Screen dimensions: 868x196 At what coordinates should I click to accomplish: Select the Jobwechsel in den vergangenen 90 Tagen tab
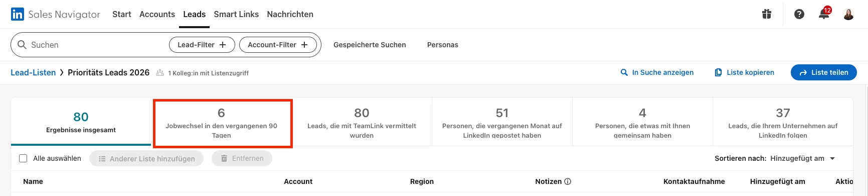[222, 124]
